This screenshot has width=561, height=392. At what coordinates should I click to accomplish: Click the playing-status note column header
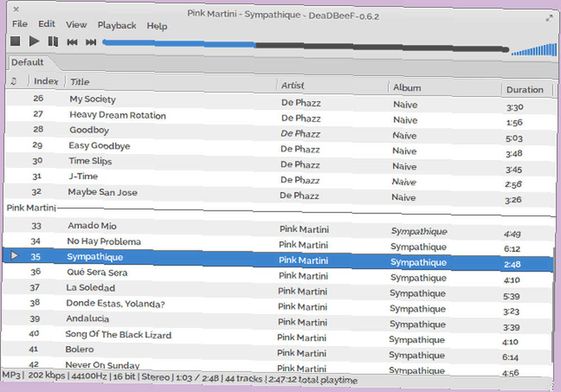[x=13, y=81]
